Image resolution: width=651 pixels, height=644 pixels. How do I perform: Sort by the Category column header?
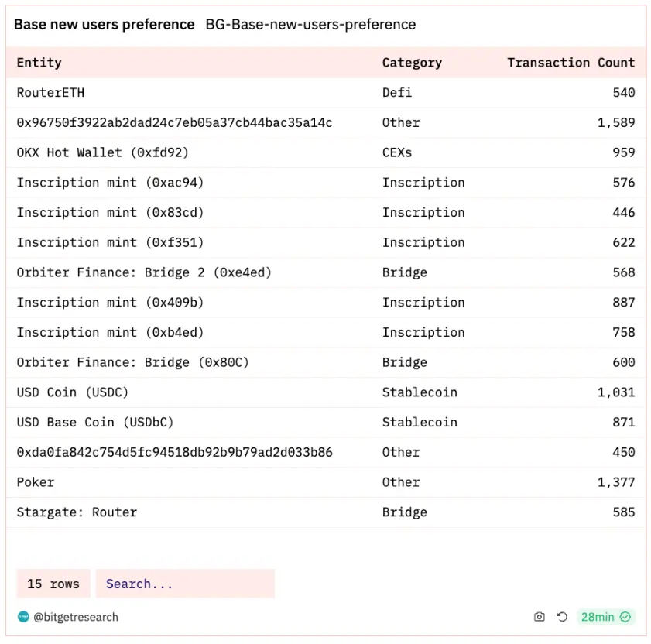pos(412,63)
